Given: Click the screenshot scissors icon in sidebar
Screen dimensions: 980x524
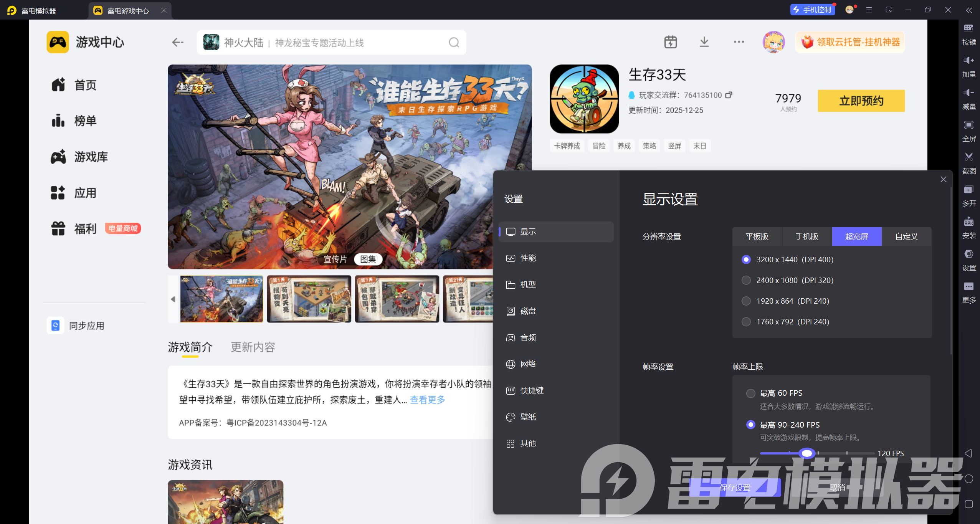Looking at the screenshot, I should pyautogui.click(x=968, y=157).
